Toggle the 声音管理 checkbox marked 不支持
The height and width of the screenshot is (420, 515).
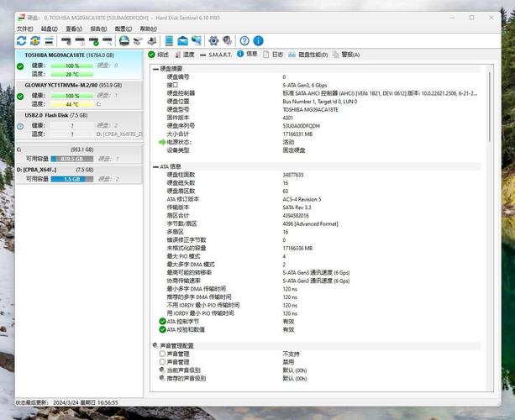162,354
